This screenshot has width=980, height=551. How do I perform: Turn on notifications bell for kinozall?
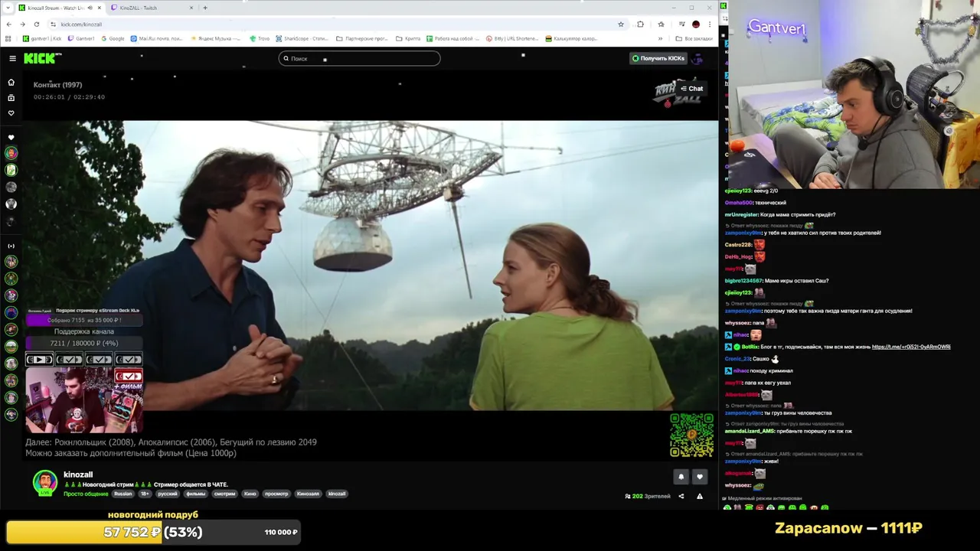tap(681, 477)
